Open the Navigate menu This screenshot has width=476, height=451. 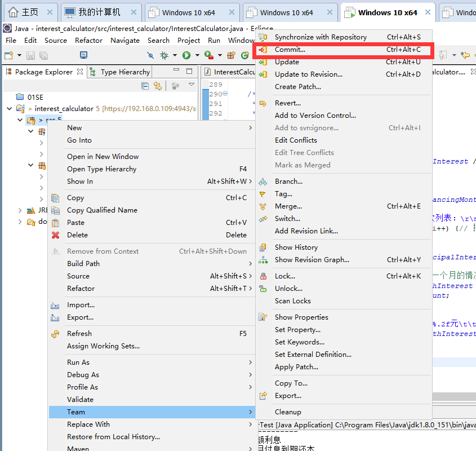pyautogui.click(x=124, y=41)
